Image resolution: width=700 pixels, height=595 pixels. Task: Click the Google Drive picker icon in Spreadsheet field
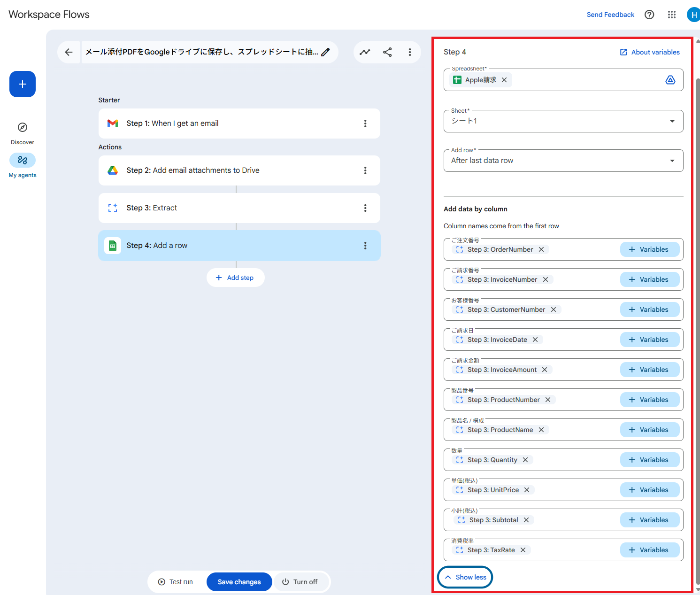[x=670, y=80]
